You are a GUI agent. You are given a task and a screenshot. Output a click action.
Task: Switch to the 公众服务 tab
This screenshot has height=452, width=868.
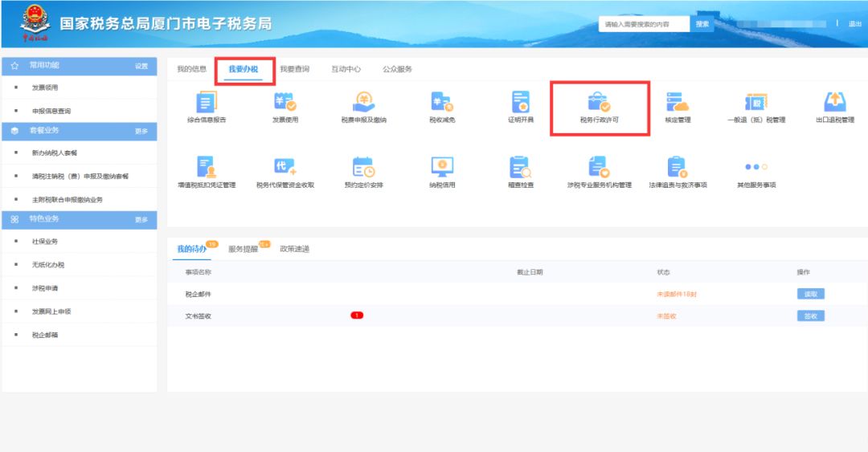(x=398, y=69)
